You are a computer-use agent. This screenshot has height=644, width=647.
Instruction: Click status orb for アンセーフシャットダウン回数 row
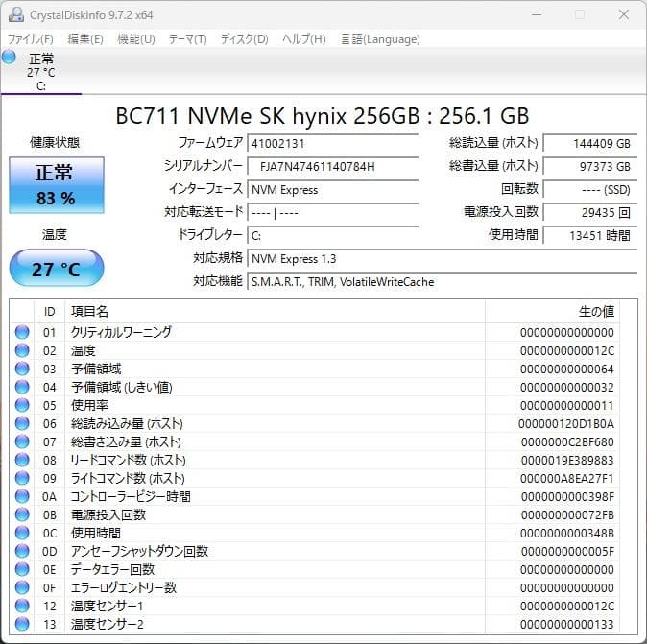click(22, 551)
